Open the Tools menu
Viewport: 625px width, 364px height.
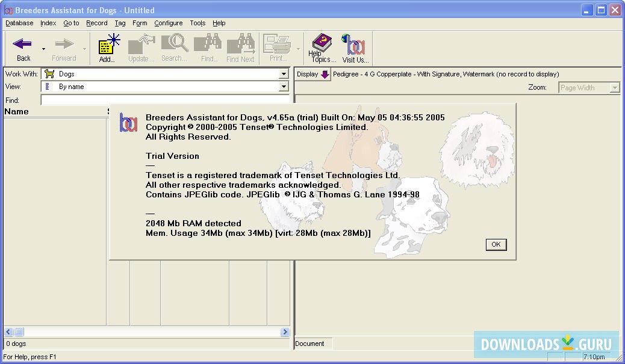point(197,23)
